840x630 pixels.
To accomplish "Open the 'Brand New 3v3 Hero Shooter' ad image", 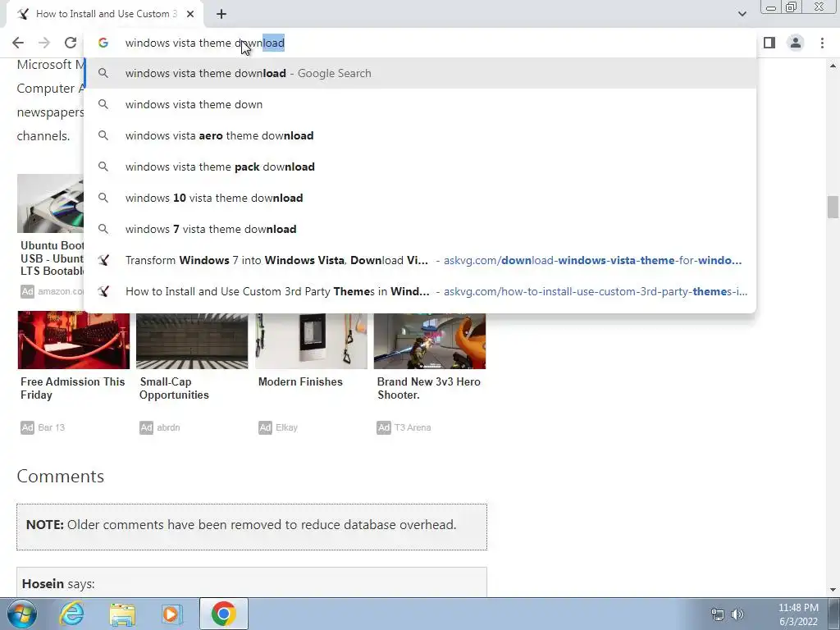I will point(430,340).
